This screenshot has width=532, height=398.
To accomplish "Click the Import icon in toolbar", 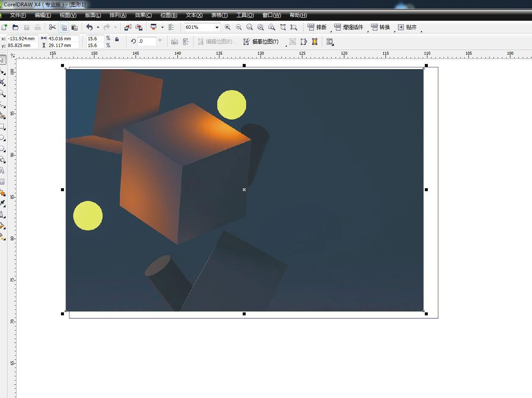I will (x=127, y=27).
